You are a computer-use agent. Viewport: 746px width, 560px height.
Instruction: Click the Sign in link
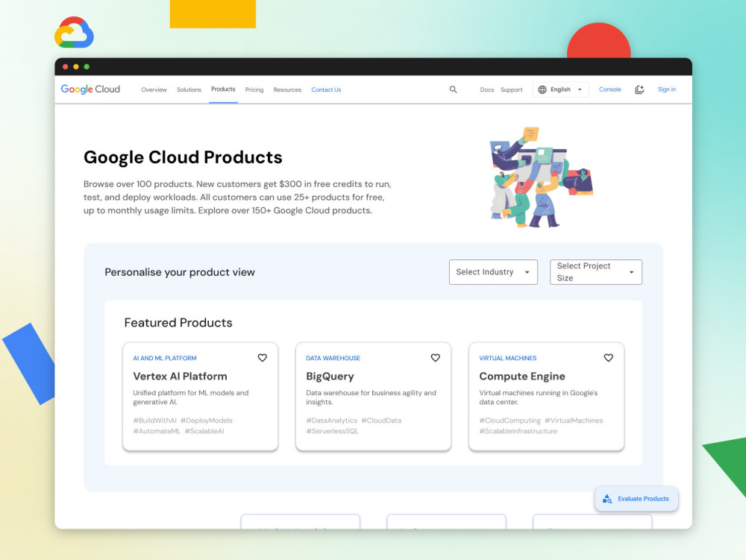click(666, 89)
